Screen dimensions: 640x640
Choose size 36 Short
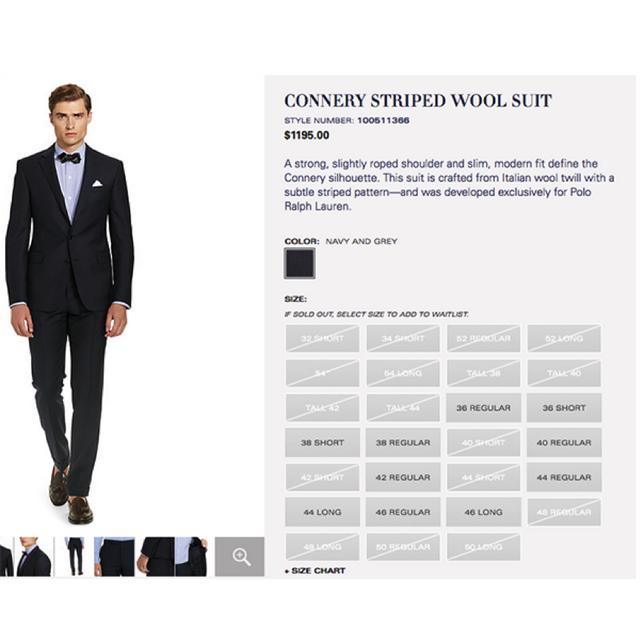(564, 408)
